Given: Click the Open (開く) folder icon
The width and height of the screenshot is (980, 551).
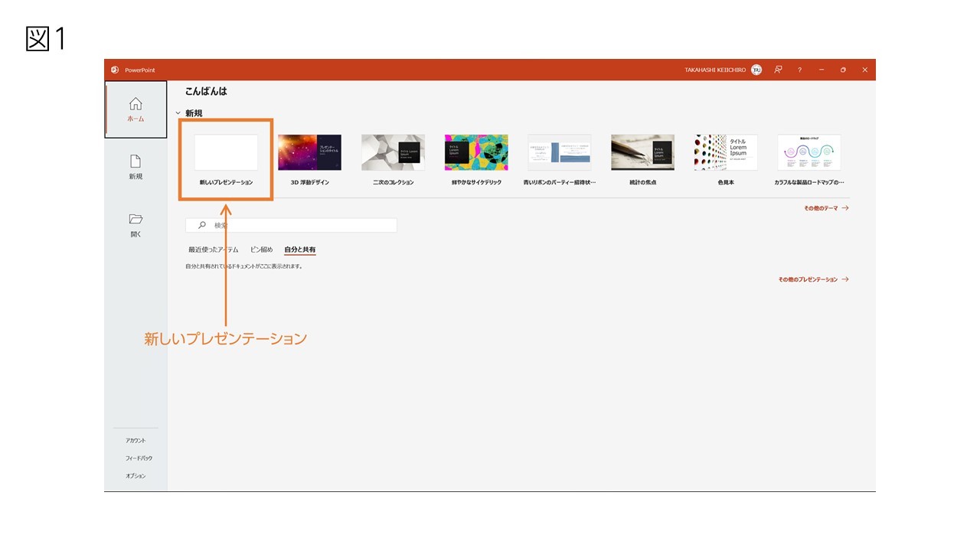Looking at the screenshot, I should tap(136, 219).
